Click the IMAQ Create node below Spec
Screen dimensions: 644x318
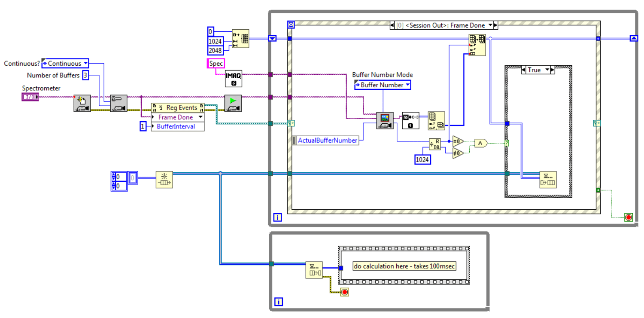click(233, 78)
